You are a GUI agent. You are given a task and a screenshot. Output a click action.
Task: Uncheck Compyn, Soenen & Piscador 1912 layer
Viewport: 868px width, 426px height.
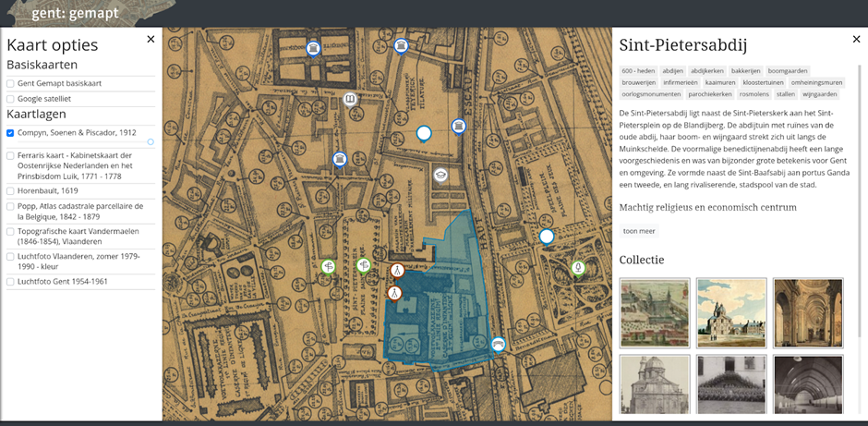pyautogui.click(x=10, y=133)
